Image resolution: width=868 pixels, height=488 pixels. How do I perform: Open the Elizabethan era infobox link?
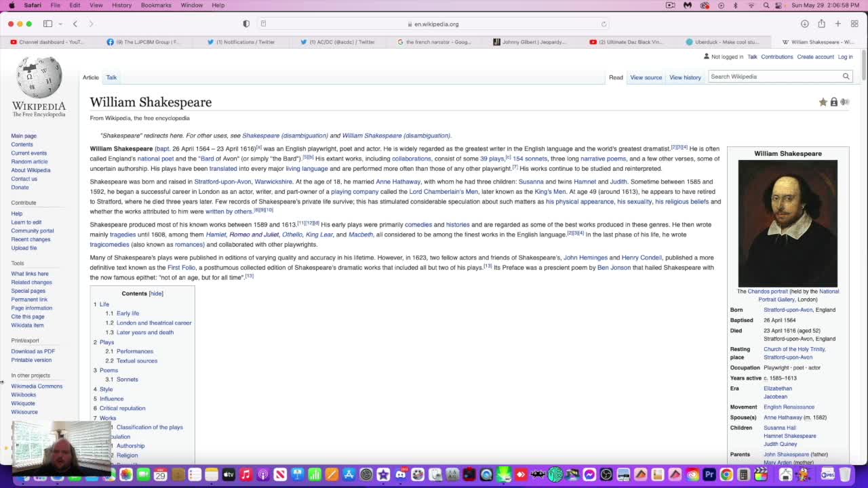pyautogui.click(x=778, y=388)
